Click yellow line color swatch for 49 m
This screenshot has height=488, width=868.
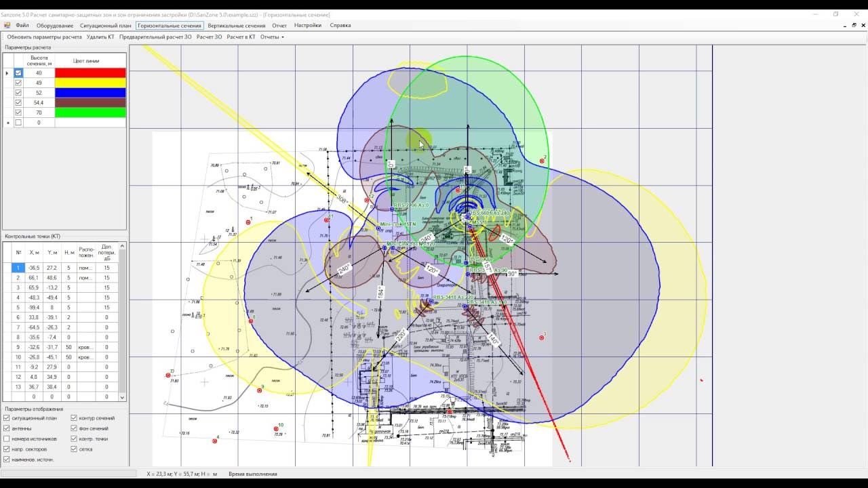pyautogui.click(x=90, y=83)
